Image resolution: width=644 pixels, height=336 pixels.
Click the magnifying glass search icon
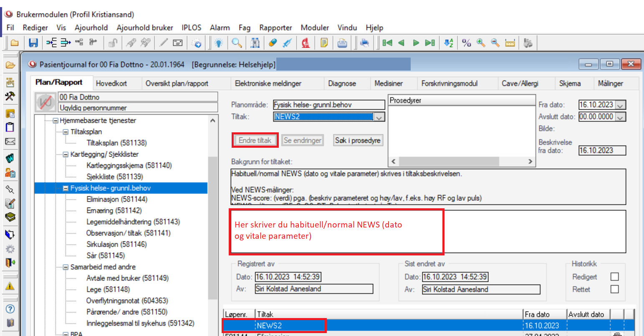tap(237, 43)
